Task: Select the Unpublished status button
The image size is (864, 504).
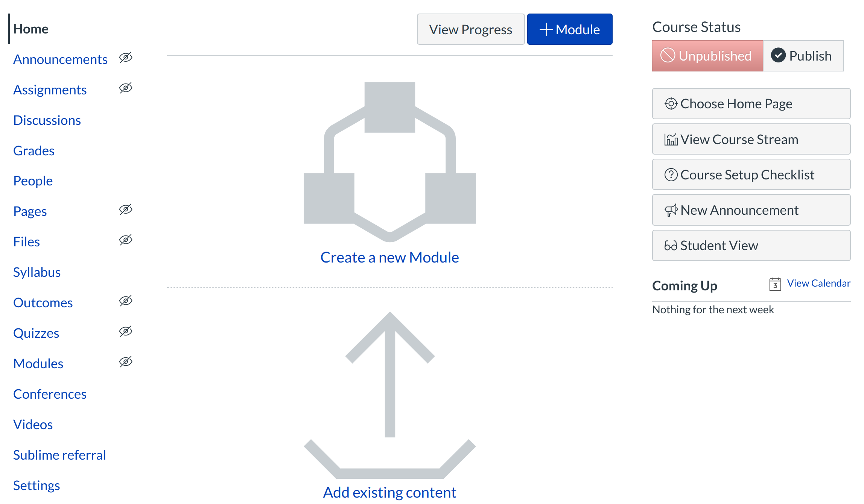Action: click(707, 56)
